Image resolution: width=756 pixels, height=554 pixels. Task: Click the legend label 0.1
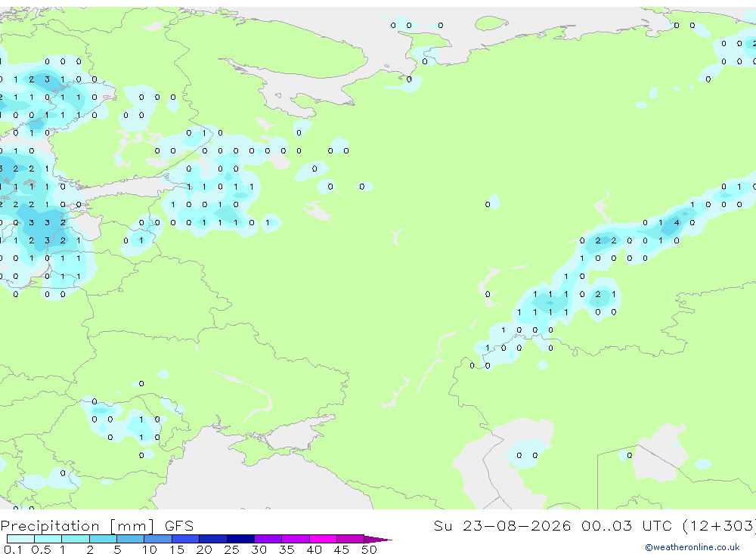[13, 549]
